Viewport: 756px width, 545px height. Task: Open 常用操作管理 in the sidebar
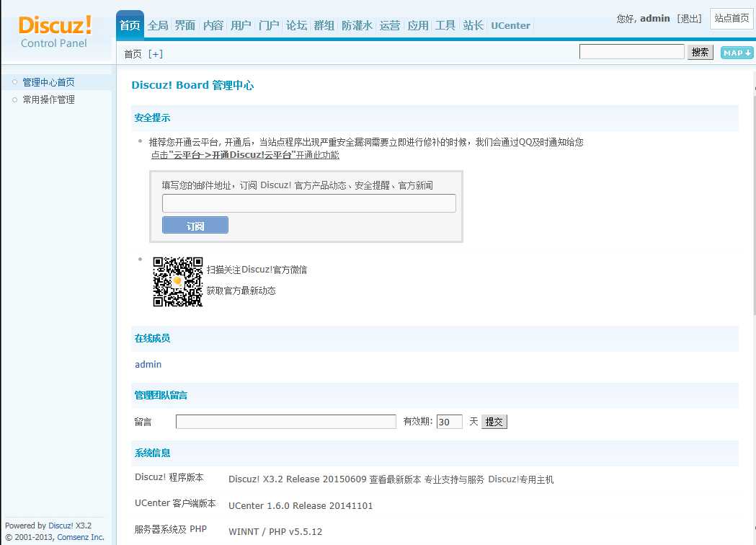pos(49,99)
